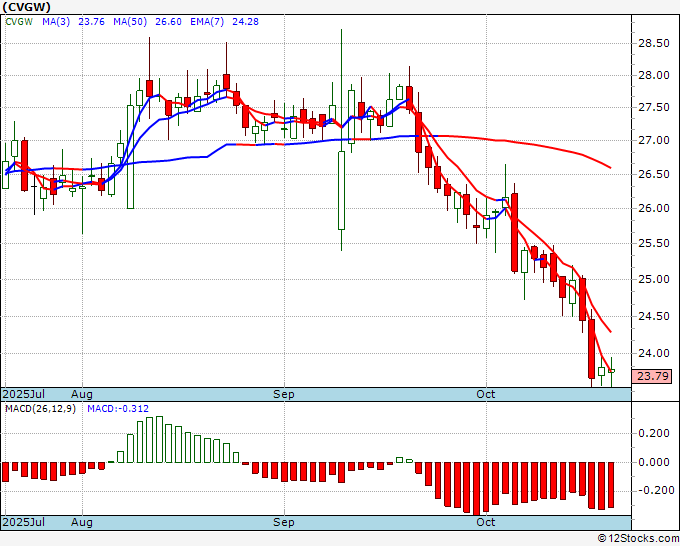680x546 pixels.
Task: Click the 27.50 price axis label
Action: pyautogui.click(x=654, y=108)
